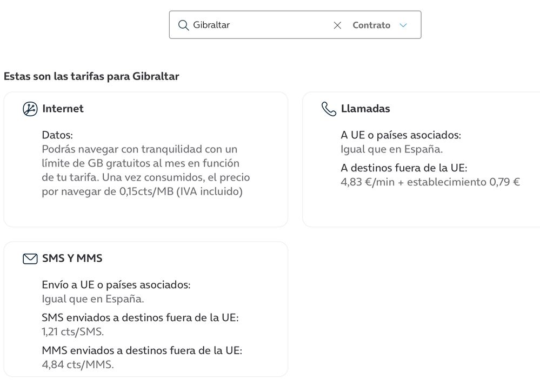540x392 pixels.
Task: Click 'Envío a UE o países asociados:' label
Action: click(x=116, y=285)
